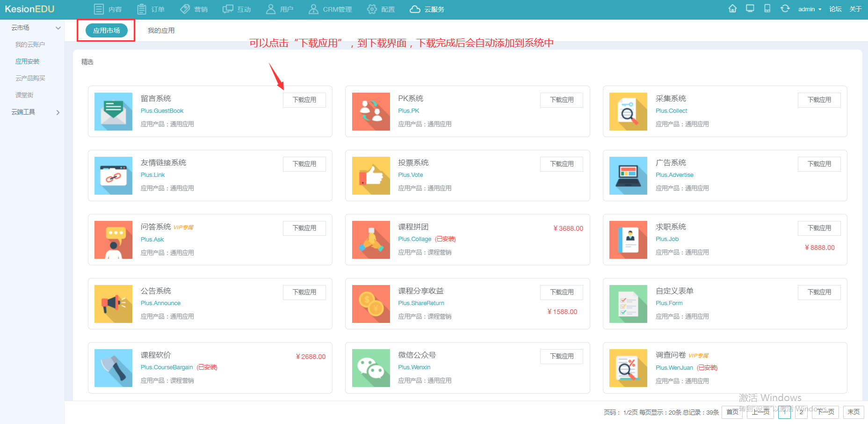Click the PK系统 app icon
This screenshot has width=868, height=424.
coord(371,111)
